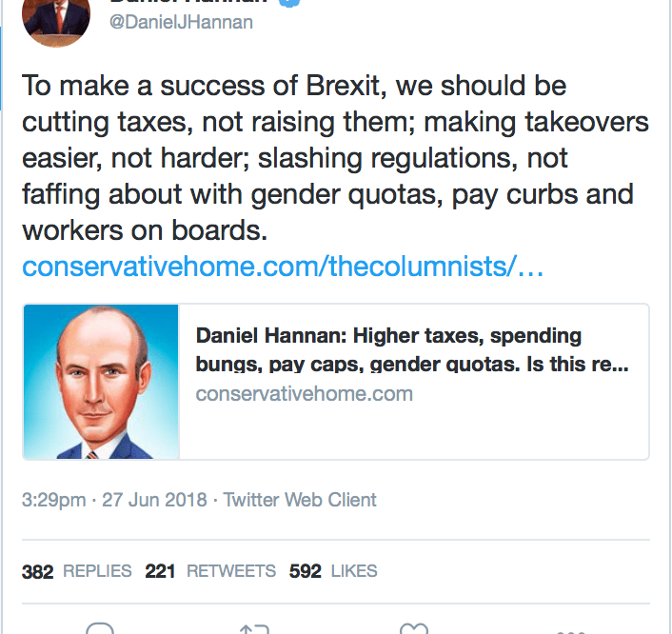Click the reply speech bubble icon
This screenshot has height=634, width=672.
tap(99, 628)
